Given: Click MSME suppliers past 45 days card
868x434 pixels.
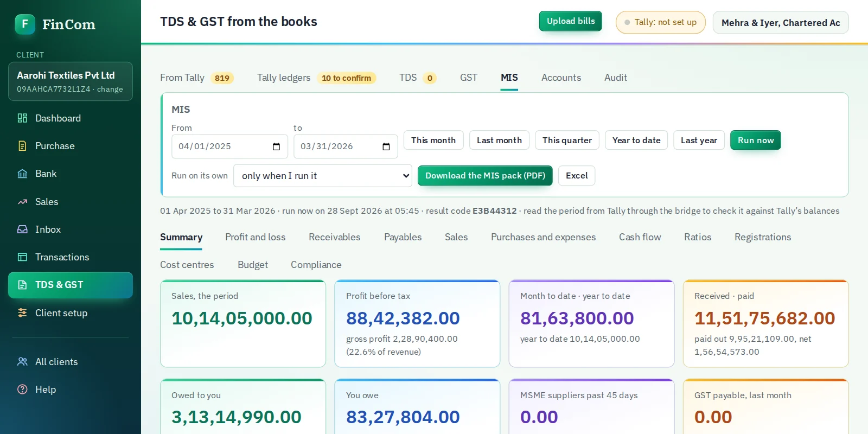Looking at the screenshot, I should click(x=591, y=407).
